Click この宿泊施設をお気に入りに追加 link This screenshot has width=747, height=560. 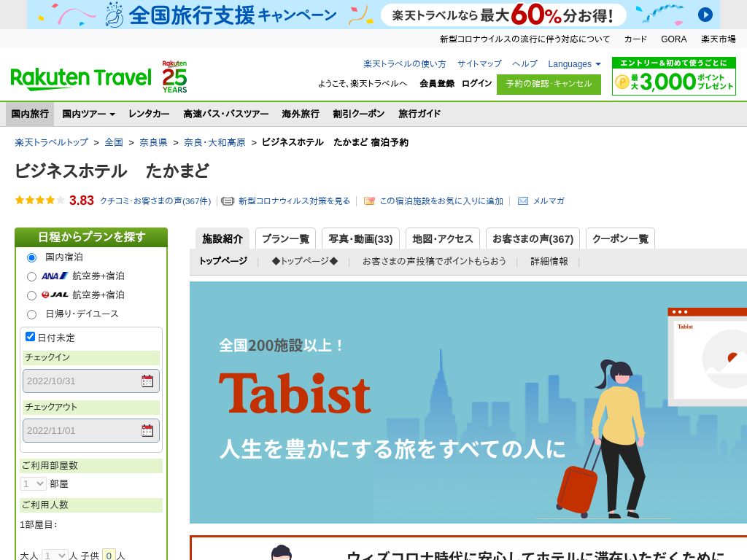coord(441,201)
